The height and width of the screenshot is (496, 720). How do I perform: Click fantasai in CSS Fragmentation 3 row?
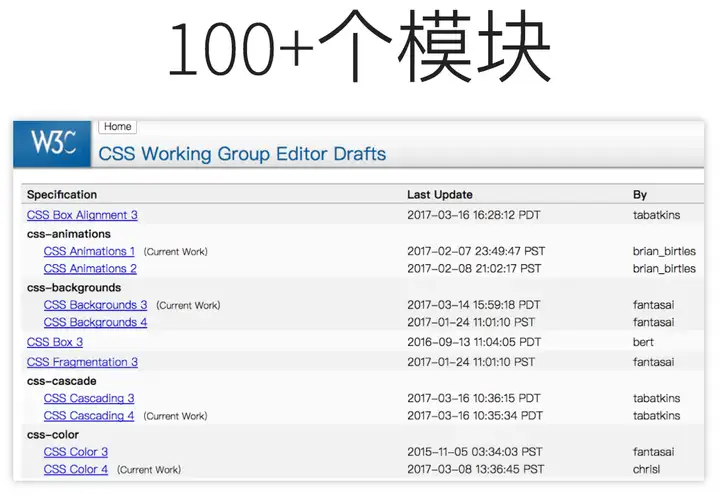tap(653, 362)
